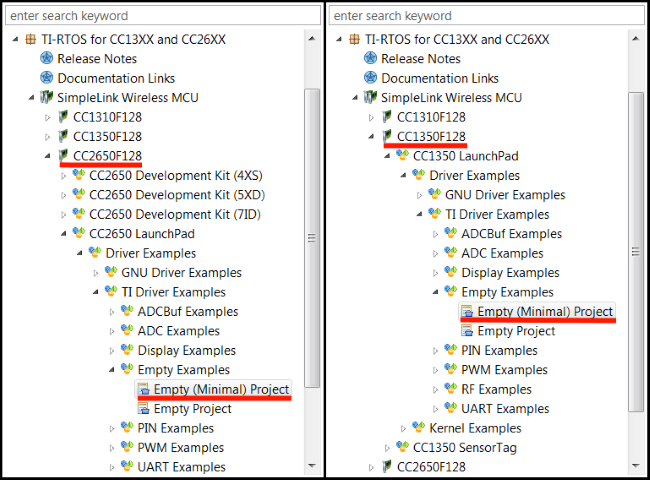The width and height of the screenshot is (650, 480).
Task: Select Display Examples in the left tree
Action: 186,351
